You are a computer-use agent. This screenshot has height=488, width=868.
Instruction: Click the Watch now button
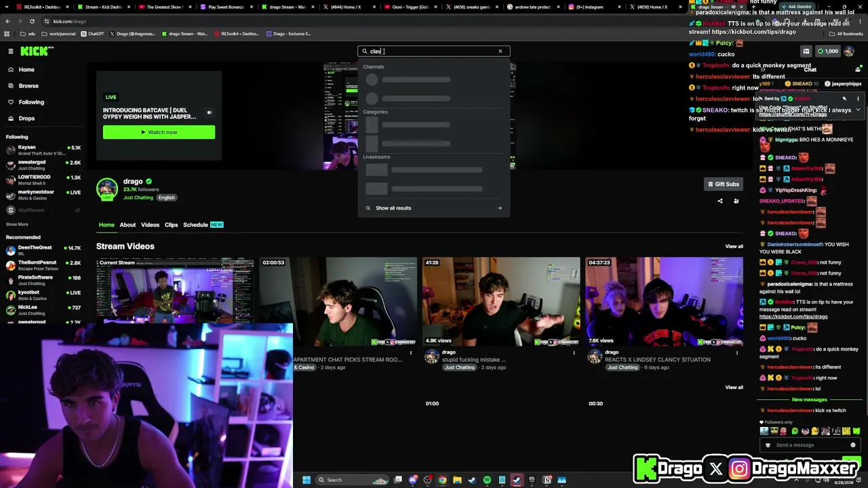tap(159, 132)
